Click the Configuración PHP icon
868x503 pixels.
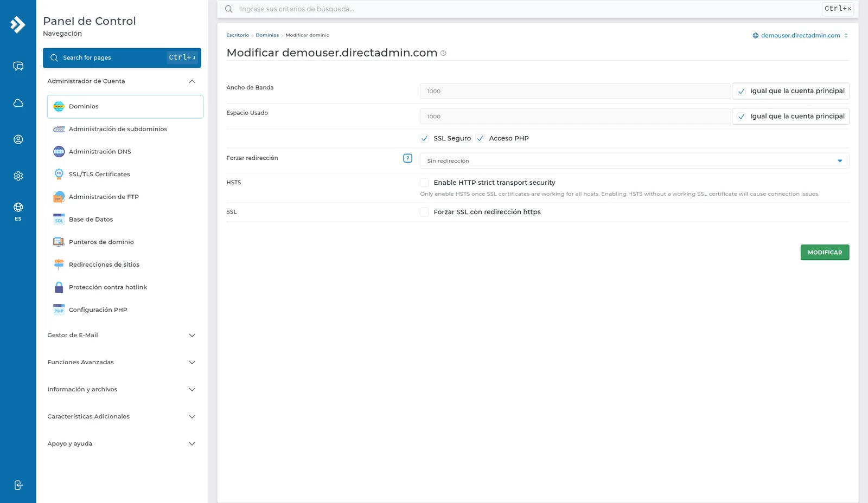[x=59, y=309]
